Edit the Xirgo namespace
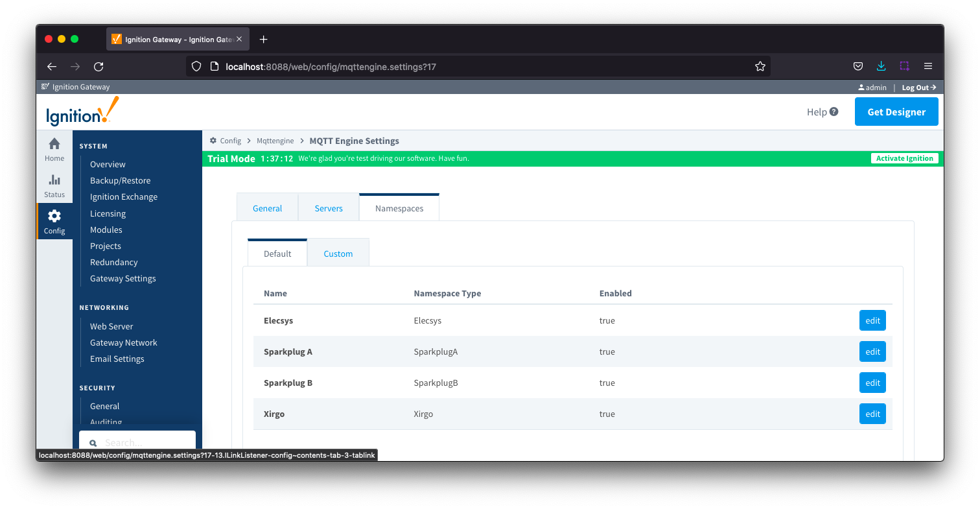Image resolution: width=980 pixels, height=509 pixels. (872, 414)
